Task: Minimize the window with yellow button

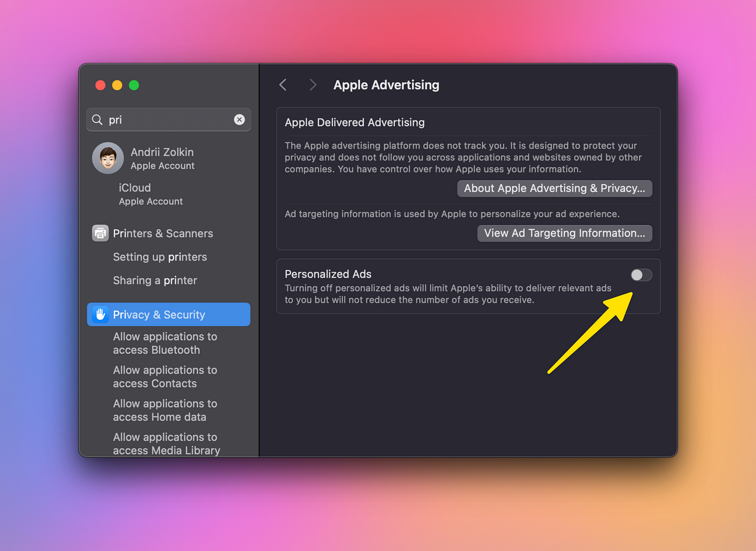Action: click(x=117, y=85)
